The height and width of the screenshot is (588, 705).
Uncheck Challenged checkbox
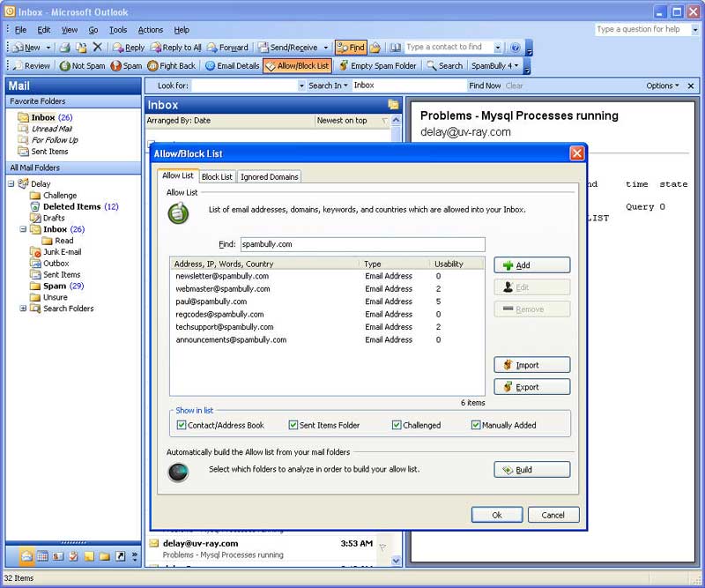point(397,425)
